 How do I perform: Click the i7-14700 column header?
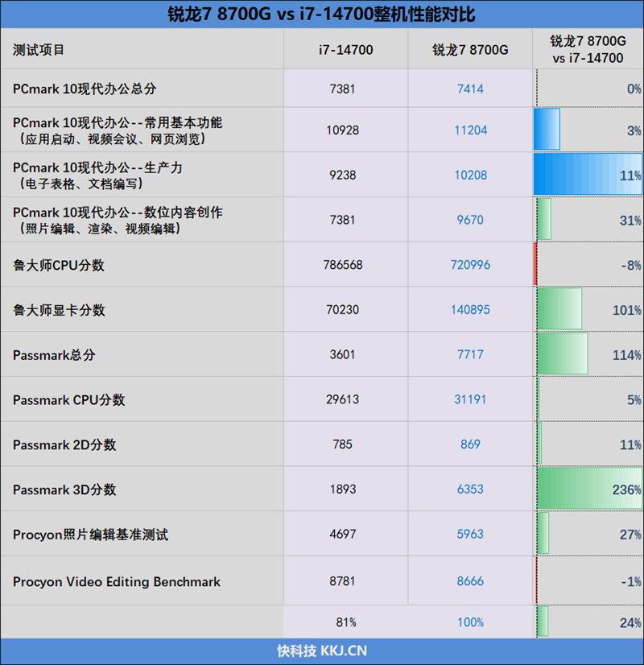coord(346,50)
